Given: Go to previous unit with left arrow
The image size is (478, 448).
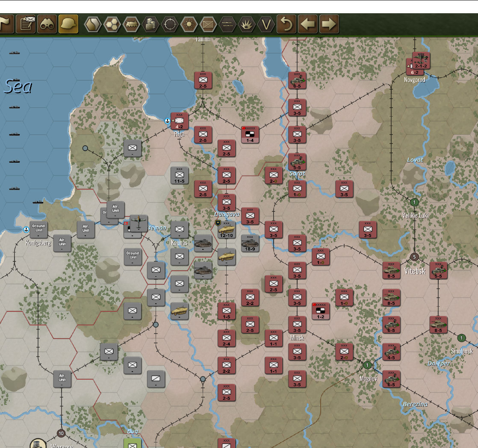Looking at the screenshot, I should point(307,24).
